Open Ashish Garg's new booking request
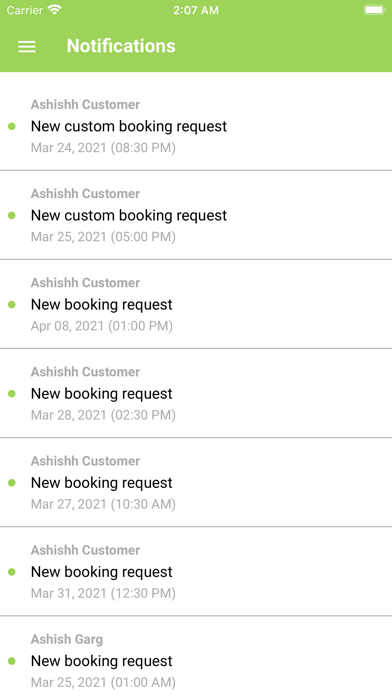This screenshot has height=696, width=392. 196,656
